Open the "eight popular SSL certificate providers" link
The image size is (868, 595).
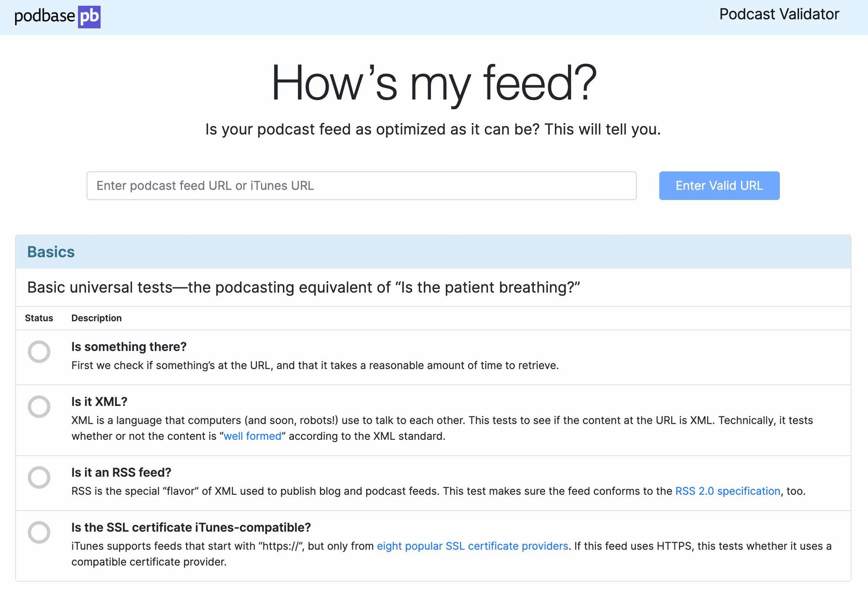coord(473,546)
